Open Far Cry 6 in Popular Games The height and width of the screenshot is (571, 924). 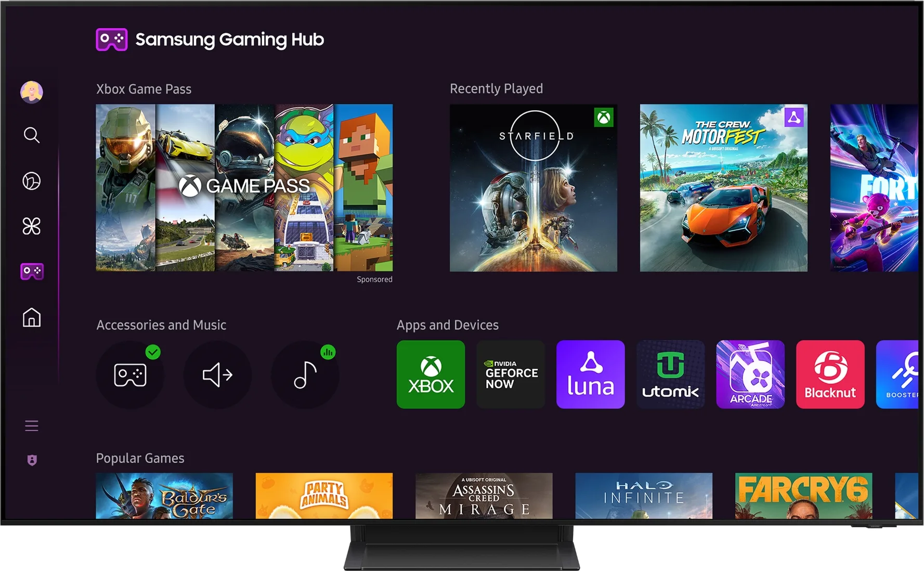point(804,496)
